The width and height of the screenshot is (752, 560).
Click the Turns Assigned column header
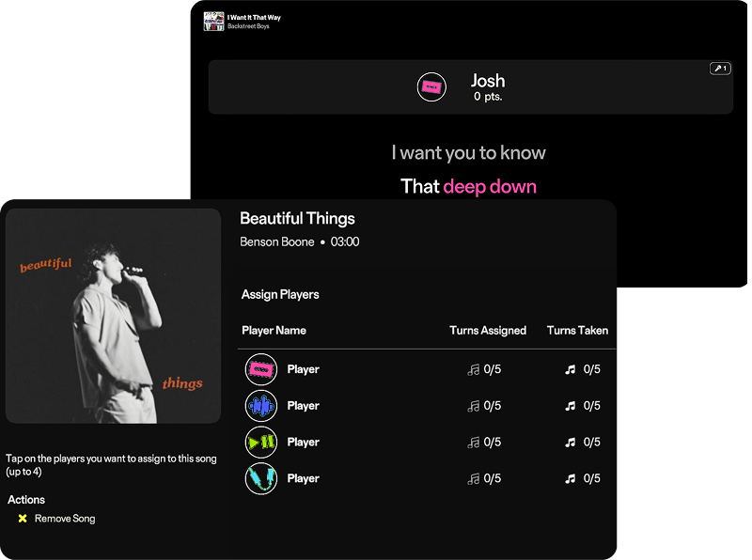coord(488,331)
